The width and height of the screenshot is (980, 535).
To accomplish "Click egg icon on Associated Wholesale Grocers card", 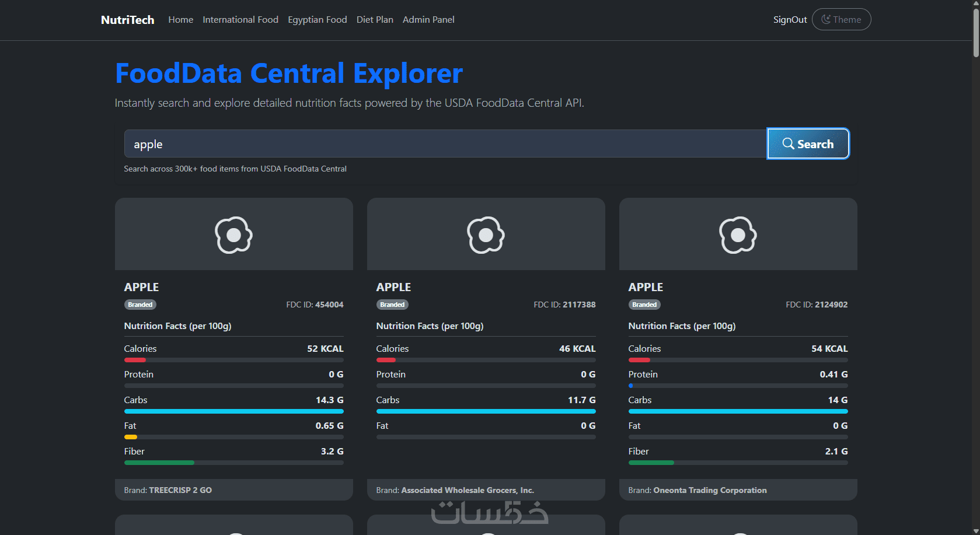I will coord(486,235).
